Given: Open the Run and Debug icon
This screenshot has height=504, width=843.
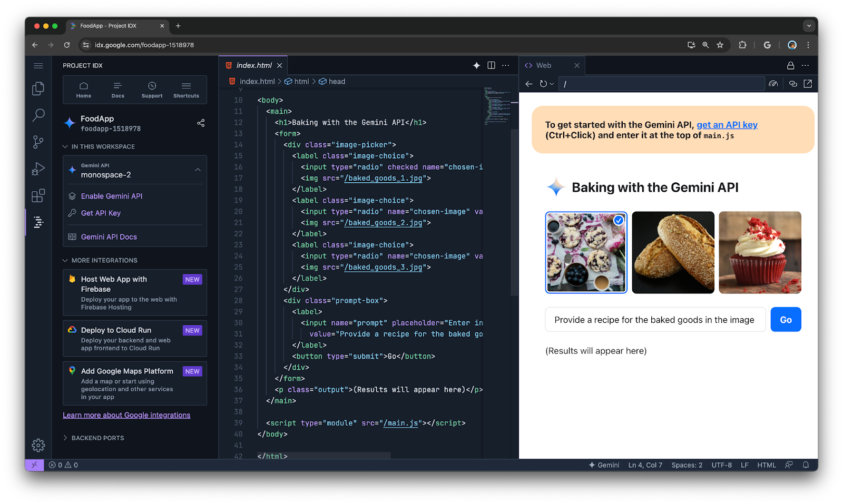Looking at the screenshot, I should 38,169.
